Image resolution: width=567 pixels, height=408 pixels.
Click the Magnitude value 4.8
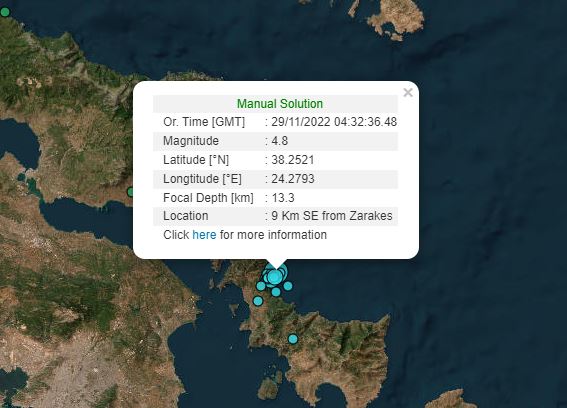coord(280,141)
